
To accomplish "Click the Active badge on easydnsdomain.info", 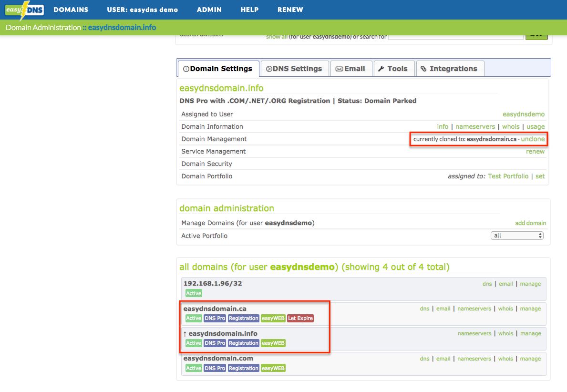I will (x=194, y=343).
